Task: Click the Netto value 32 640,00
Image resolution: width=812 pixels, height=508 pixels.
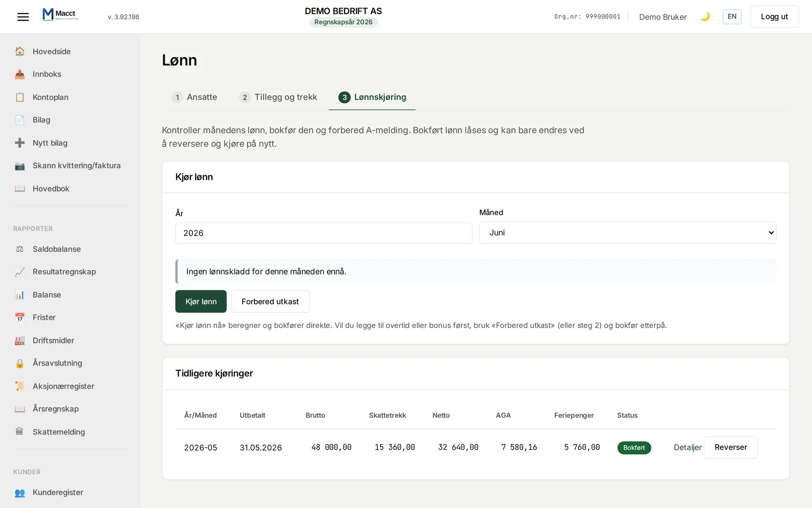Action: 458,447
